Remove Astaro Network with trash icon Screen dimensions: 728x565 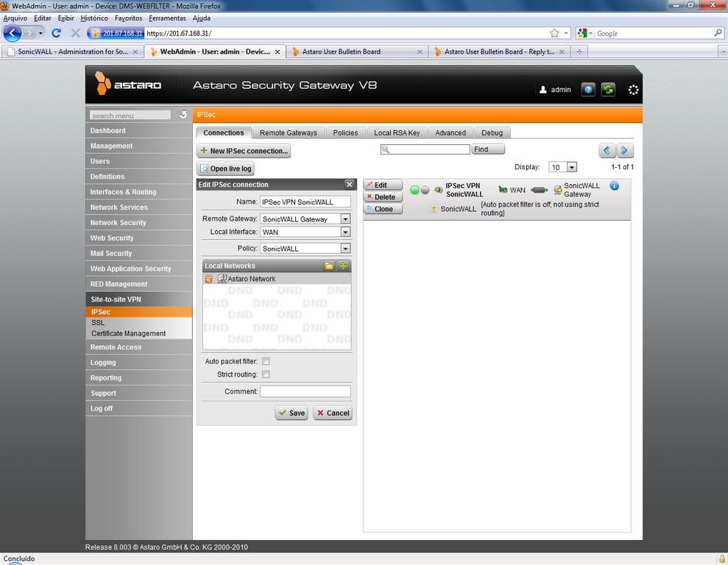(209, 279)
